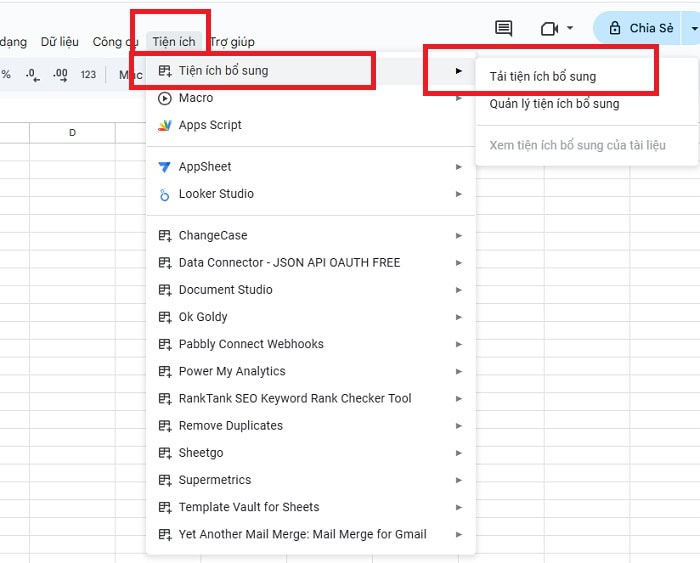Select Tải tiện ích bổ sung
The image size is (700, 563).
(542, 77)
